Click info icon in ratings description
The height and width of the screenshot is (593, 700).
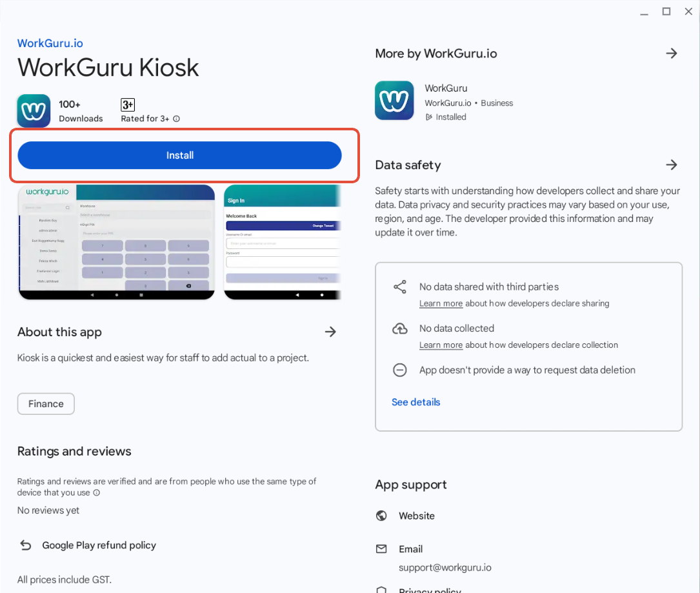(x=96, y=492)
